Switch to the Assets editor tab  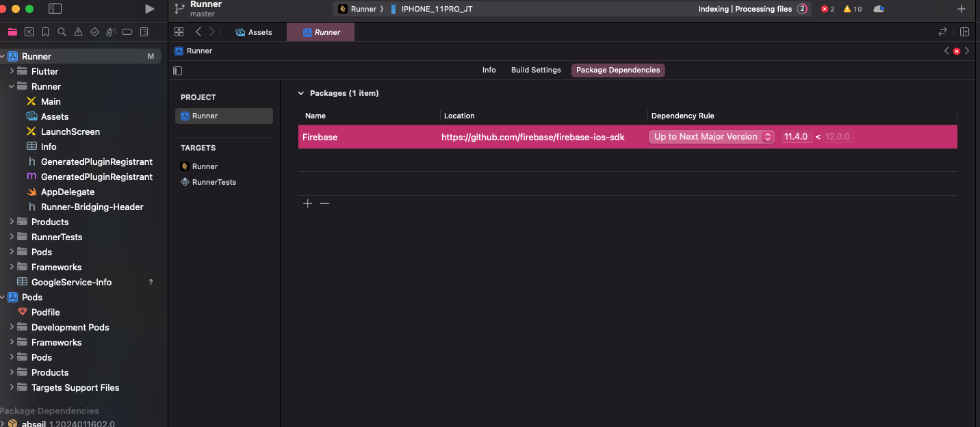[x=254, y=32]
